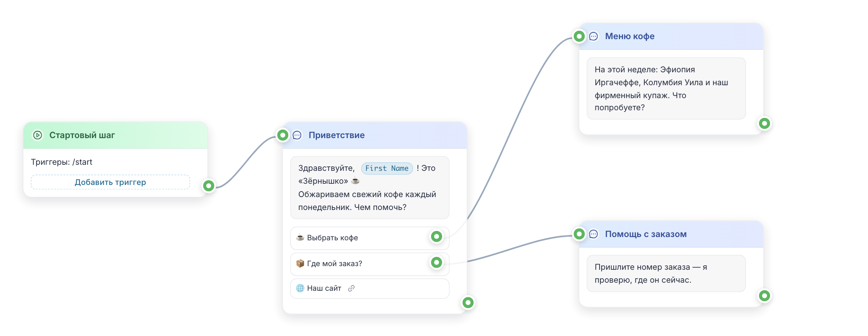Click the link icon next to Наш сайт
This screenshot has width=868, height=336.
(351, 288)
